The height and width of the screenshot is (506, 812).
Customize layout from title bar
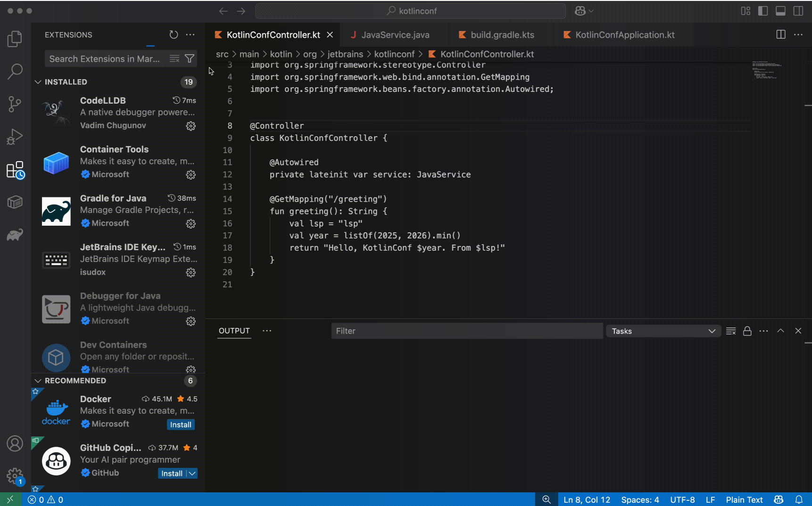[746, 11]
